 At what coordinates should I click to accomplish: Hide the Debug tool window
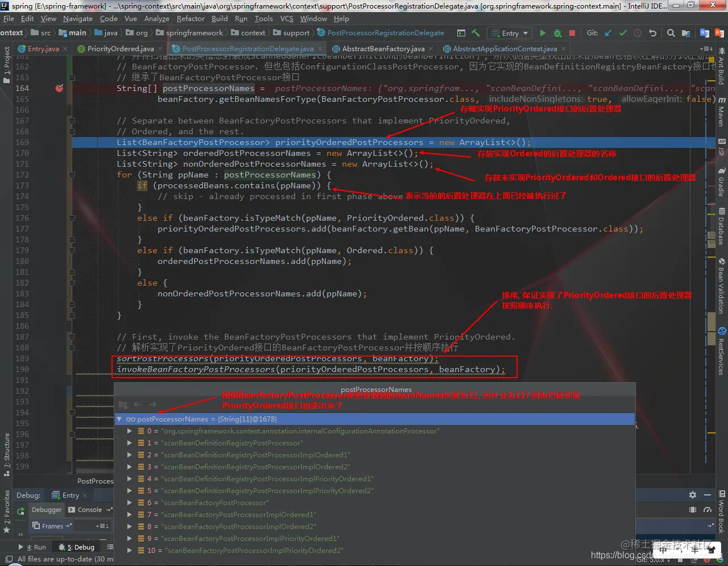pos(708,495)
